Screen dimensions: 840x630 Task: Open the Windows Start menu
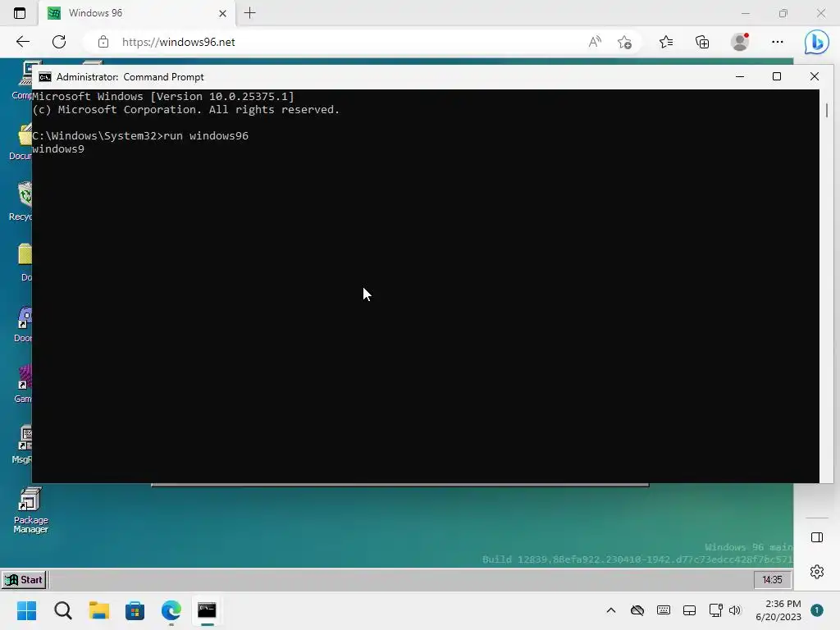[x=27, y=610]
